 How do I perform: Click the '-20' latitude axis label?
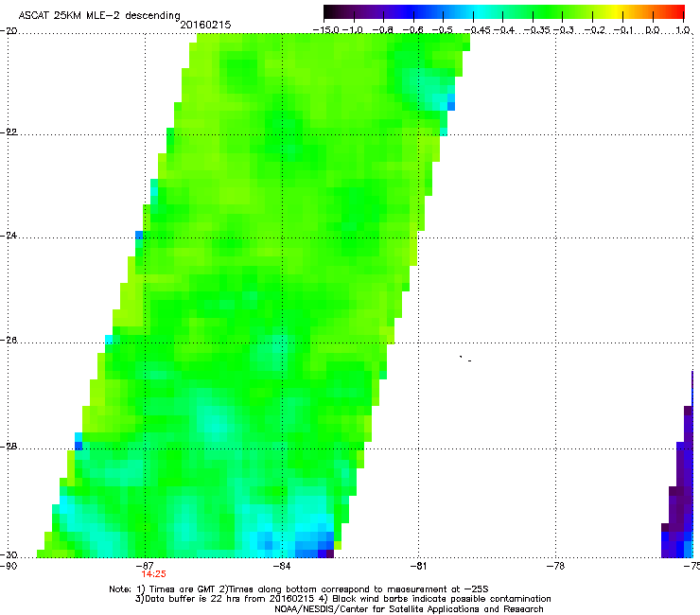pos(9,31)
